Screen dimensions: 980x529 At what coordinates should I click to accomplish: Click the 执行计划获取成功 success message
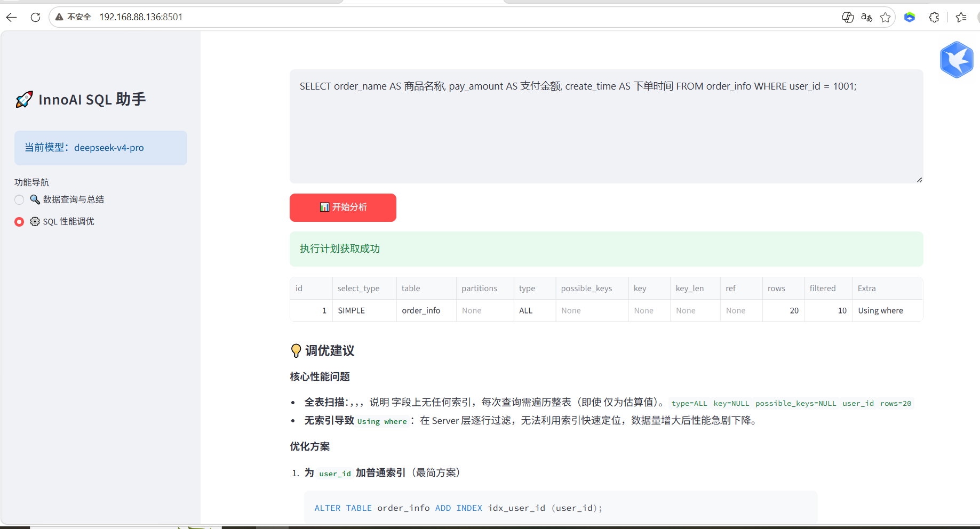click(606, 249)
